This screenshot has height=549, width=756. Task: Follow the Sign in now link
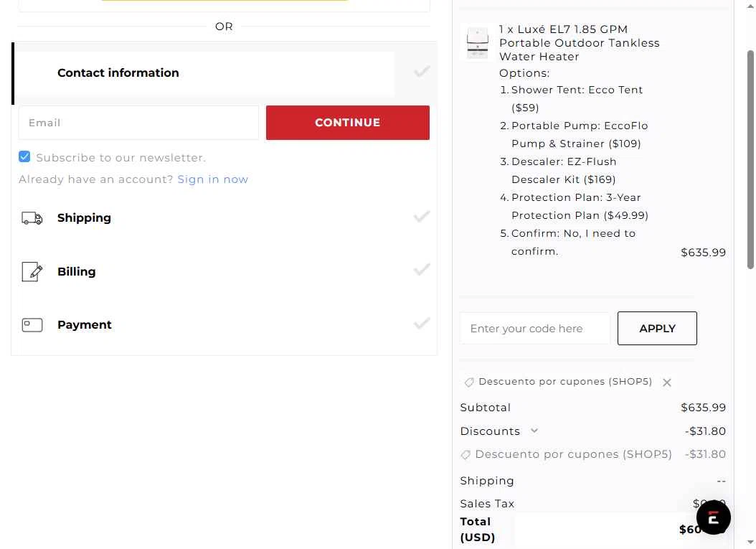pyautogui.click(x=212, y=179)
